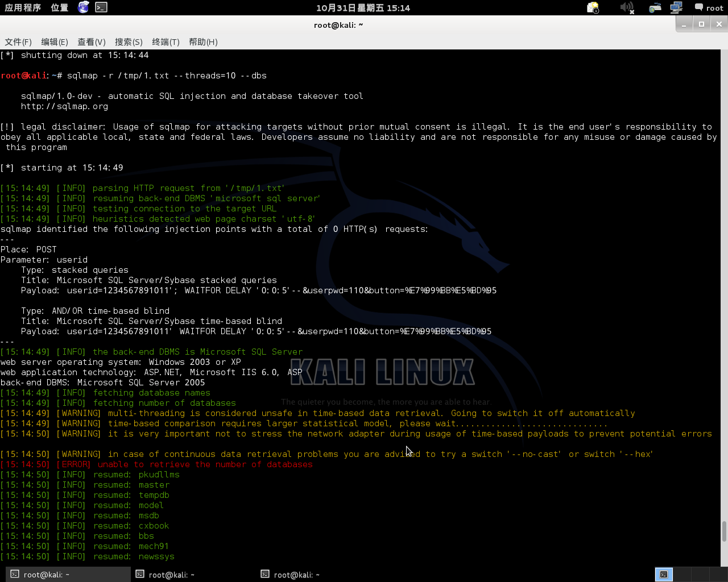Click 'back-end DBMS: Microsoft SQL Server 2005' line
The width and height of the screenshot is (728, 582).
pos(102,383)
